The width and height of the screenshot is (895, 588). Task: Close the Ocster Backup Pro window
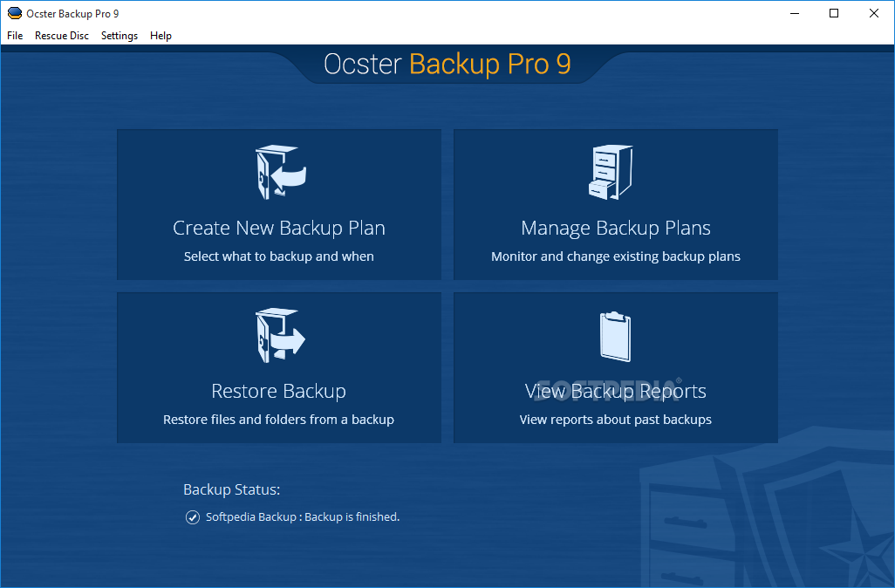pos(874,13)
